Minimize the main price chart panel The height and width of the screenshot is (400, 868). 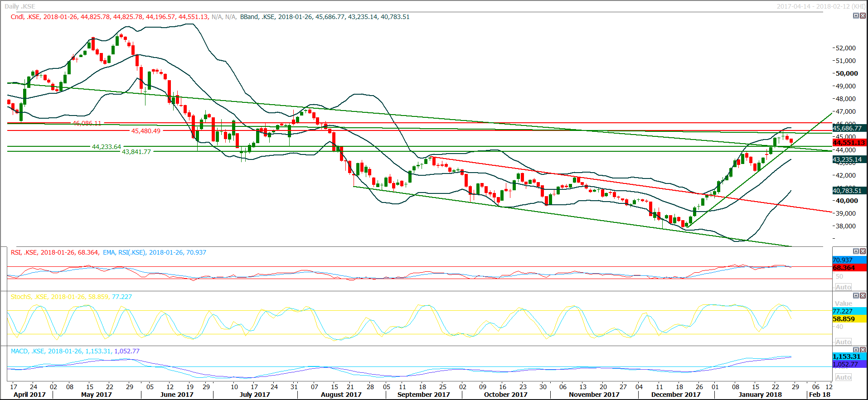coord(856,16)
